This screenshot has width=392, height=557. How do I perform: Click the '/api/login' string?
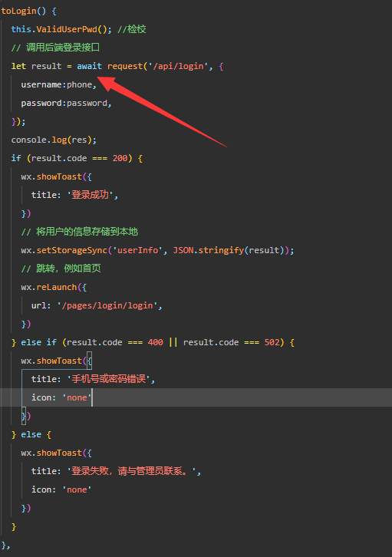coord(178,66)
